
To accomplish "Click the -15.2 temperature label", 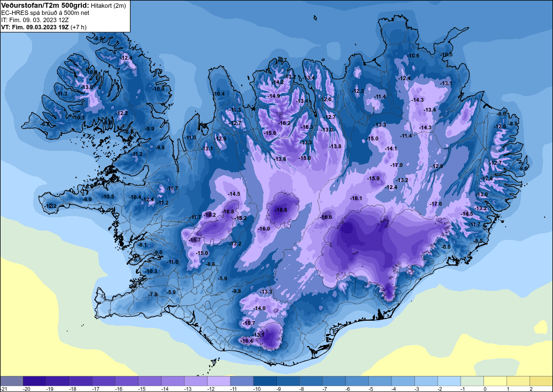I will pos(241,218).
